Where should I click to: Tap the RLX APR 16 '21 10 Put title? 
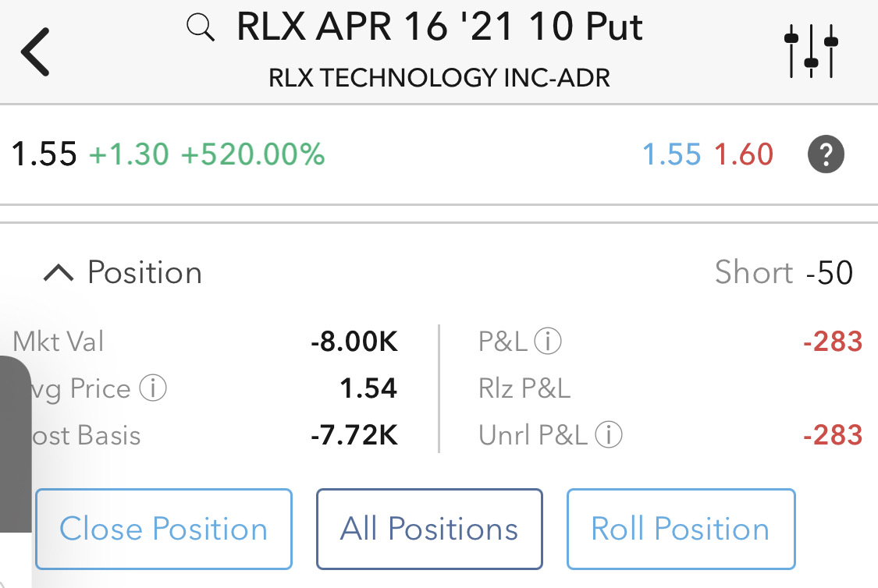tap(439, 28)
